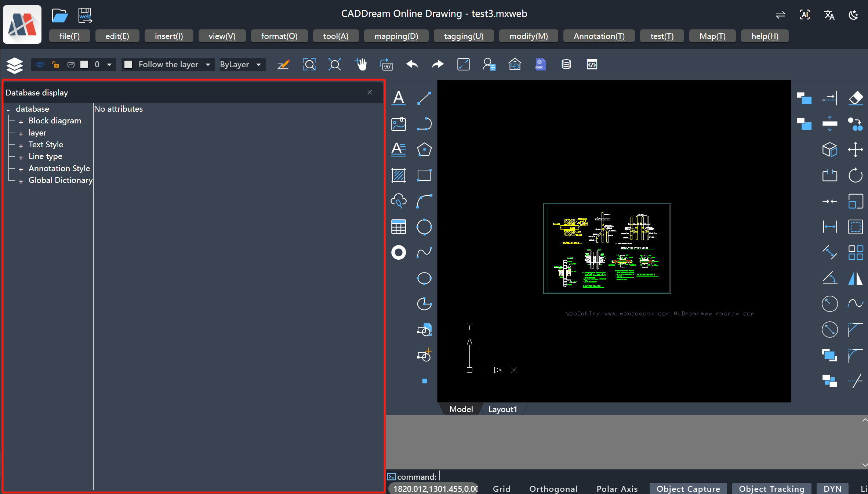Click the undo arrow icon
The image size is (868, 494).
(412, 65)
